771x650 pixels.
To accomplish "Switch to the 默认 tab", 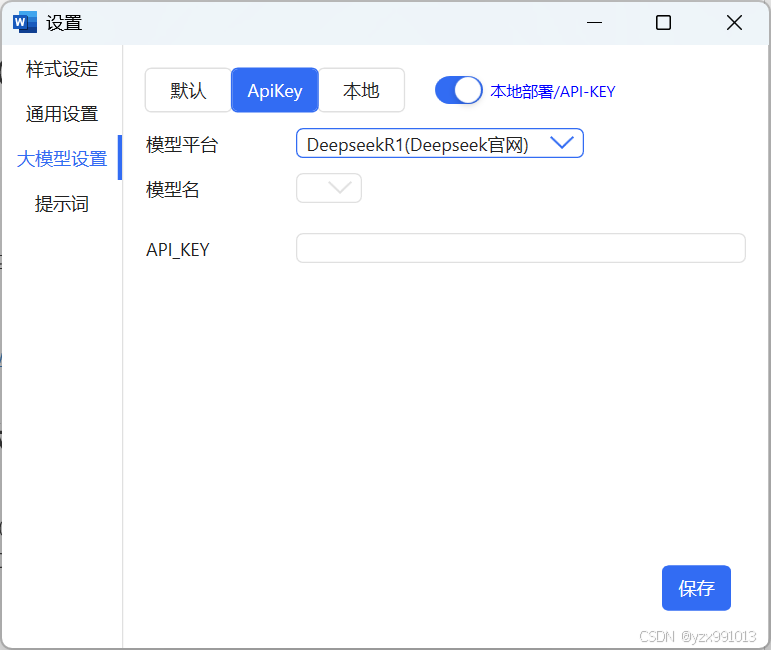I will 188,90.
